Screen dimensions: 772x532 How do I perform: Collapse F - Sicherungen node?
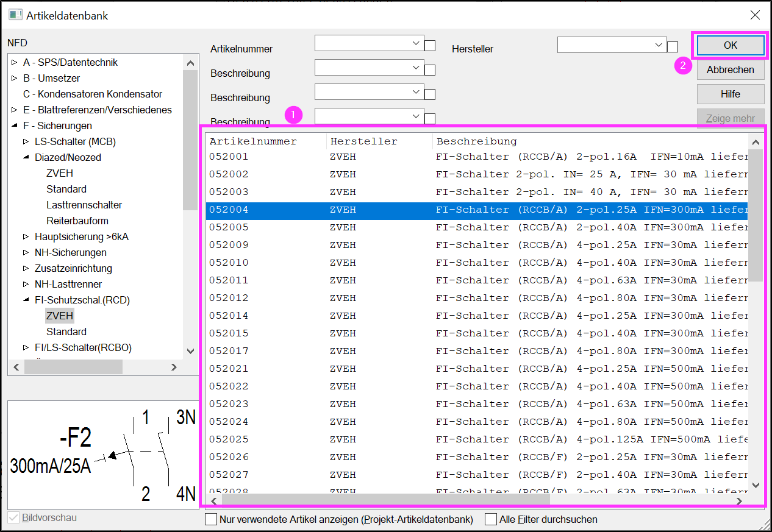15,126
